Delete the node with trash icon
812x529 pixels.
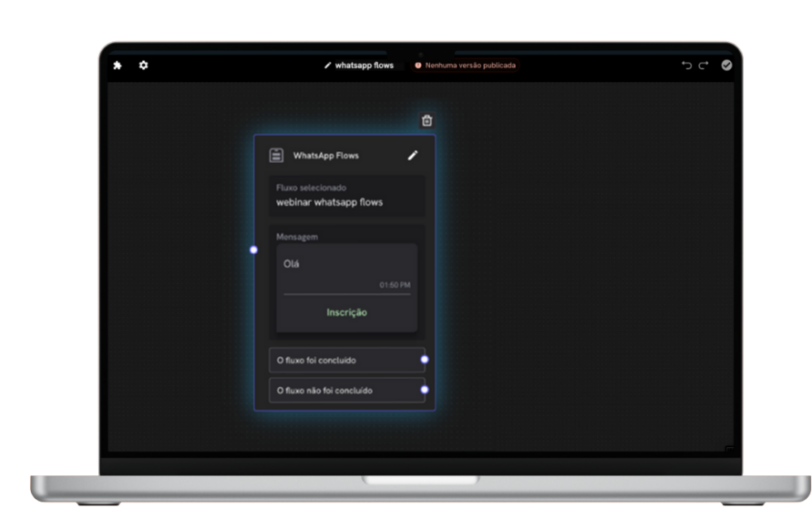coord(427,120)
